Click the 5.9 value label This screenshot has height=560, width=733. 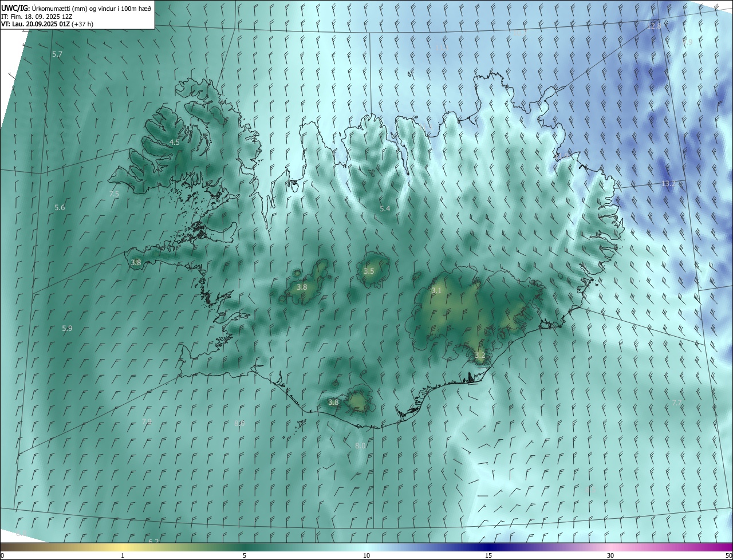[67, 329]
